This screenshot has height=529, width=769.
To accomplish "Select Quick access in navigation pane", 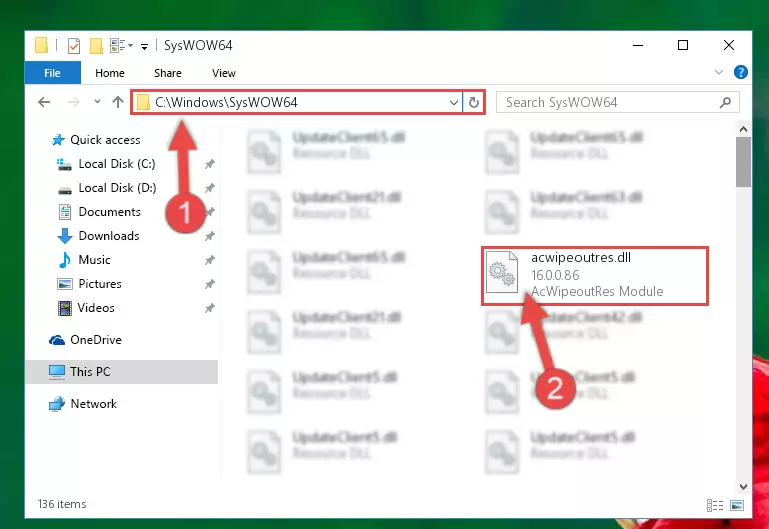I will (x=96, y=140).
